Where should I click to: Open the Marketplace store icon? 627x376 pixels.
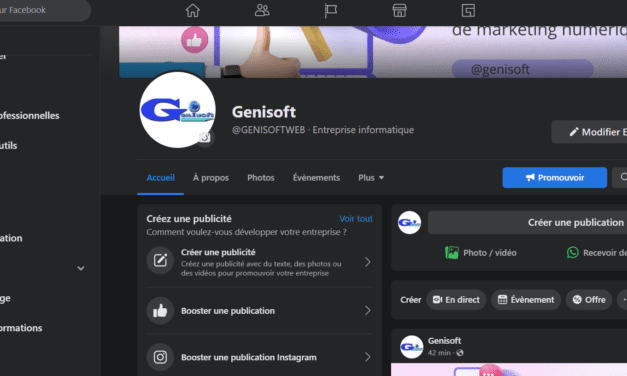[399, 10]
